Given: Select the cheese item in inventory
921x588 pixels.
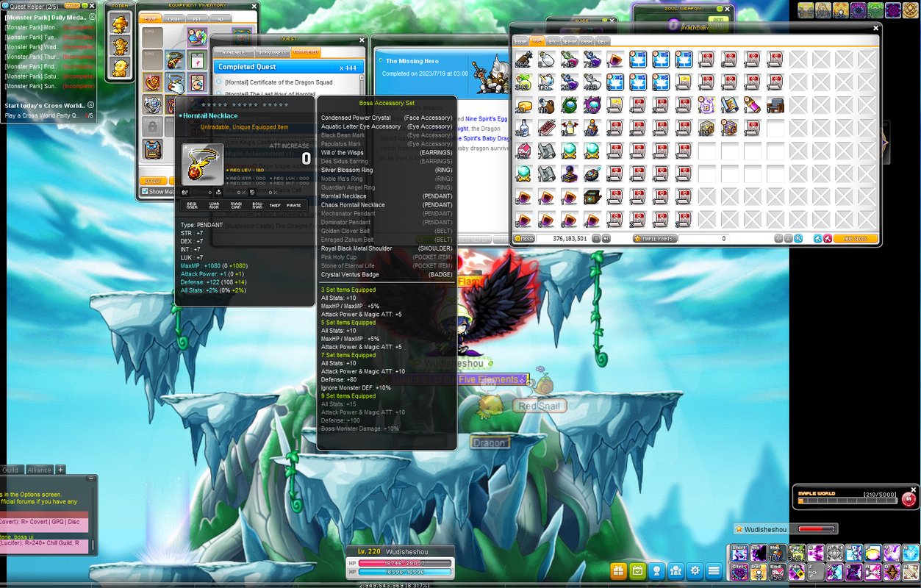Looking at the screenshot, I should 523,105.
